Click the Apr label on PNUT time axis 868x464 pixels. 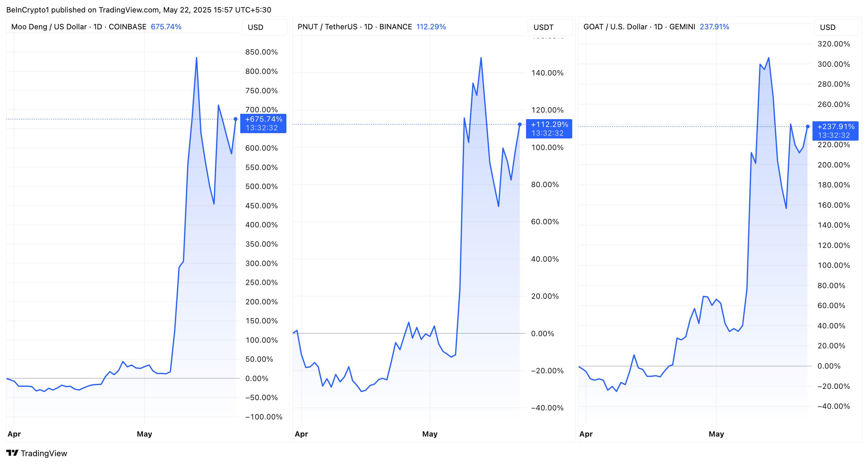coord(301,434)
